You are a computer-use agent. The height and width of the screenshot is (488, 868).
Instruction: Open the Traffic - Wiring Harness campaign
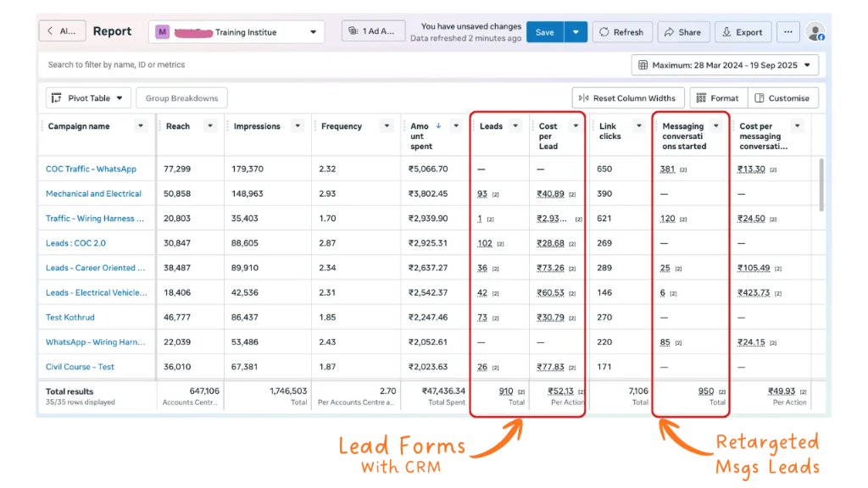pyautogui.click(x=95, y=219)
